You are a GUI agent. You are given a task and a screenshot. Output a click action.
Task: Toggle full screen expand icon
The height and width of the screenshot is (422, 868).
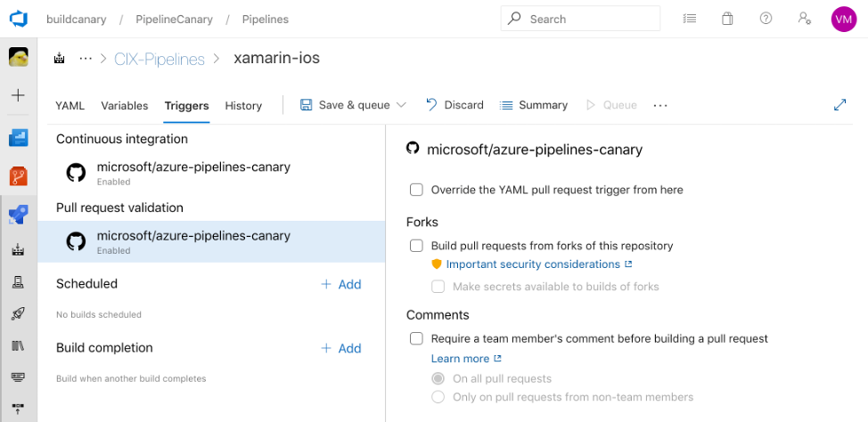[839, 105]
